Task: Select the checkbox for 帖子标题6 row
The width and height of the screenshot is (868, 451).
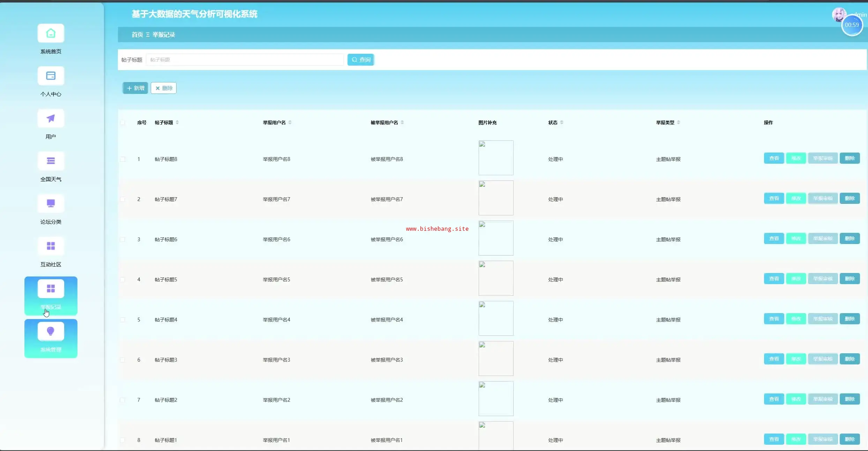Action: tap(123, 239)
